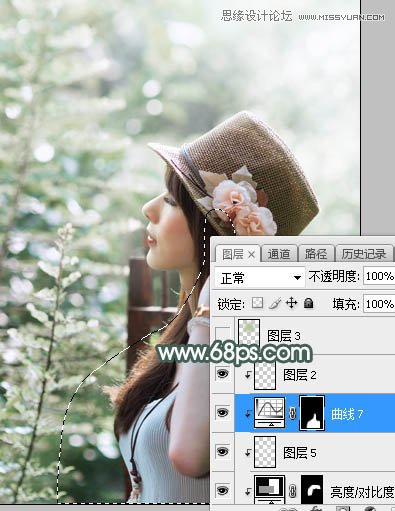Screen dimensions: 395x511
Task: Hide layer 图层 2 with eye icon
Action: coord(222,374)
